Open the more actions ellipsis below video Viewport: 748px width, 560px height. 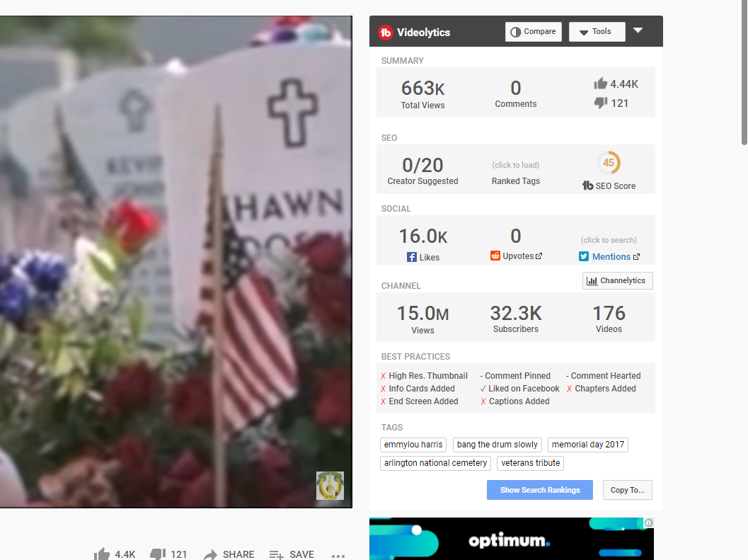[338, 555]
